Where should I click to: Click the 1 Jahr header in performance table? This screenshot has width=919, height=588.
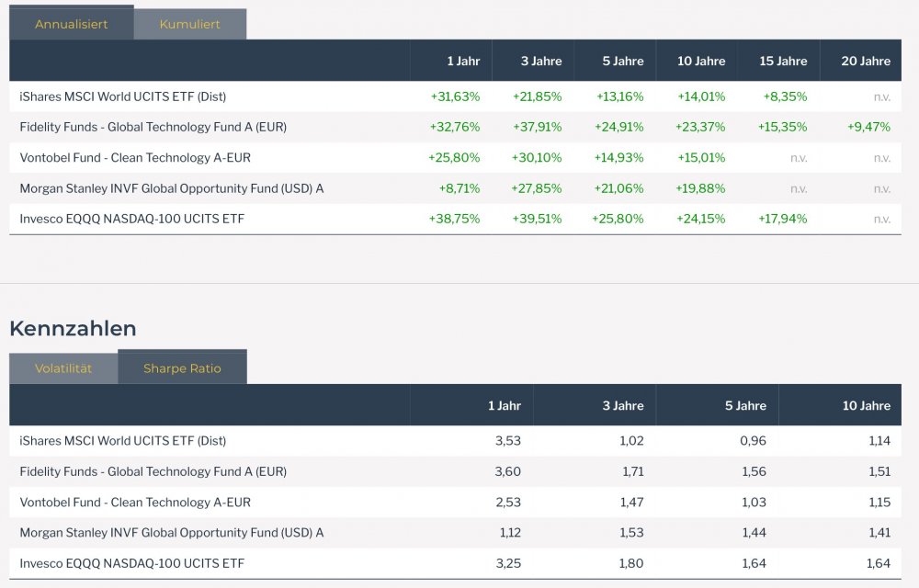click(x=463, y=61)
